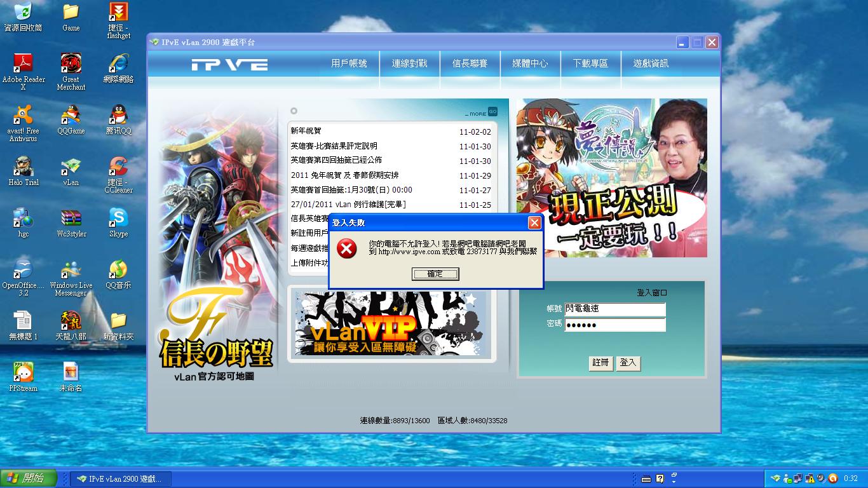Click the MORE GO icon above the news list

pyautogui.click(x=492, y=112)
